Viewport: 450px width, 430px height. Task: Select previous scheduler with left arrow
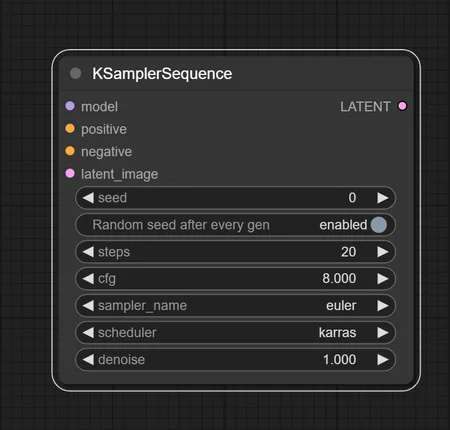pyautogui.click(x=88, y=333)
